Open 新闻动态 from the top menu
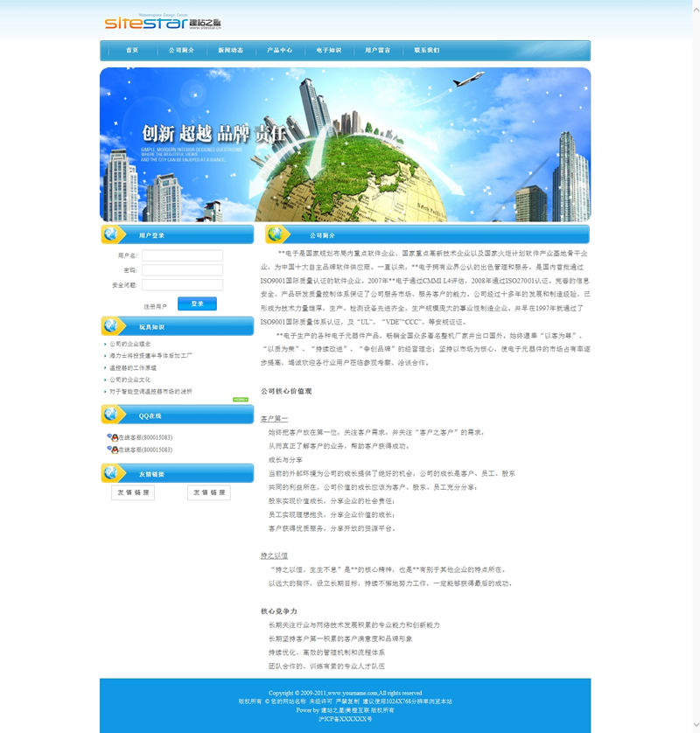Screen dimensions: 700x733 231,51
